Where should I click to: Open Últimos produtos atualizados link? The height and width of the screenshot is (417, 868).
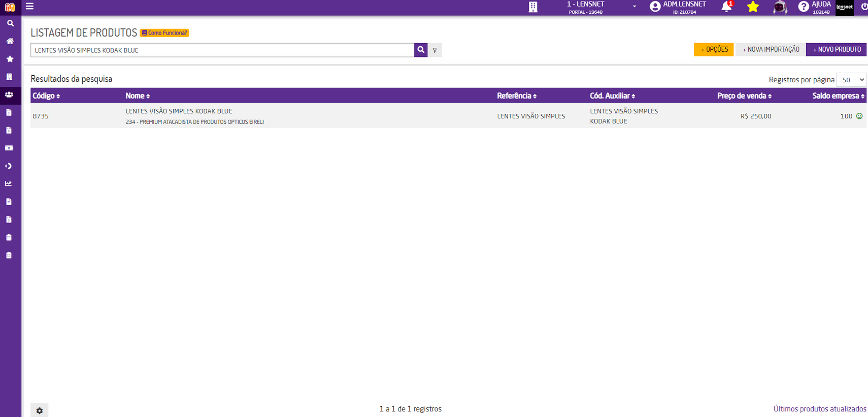(819, 409)
